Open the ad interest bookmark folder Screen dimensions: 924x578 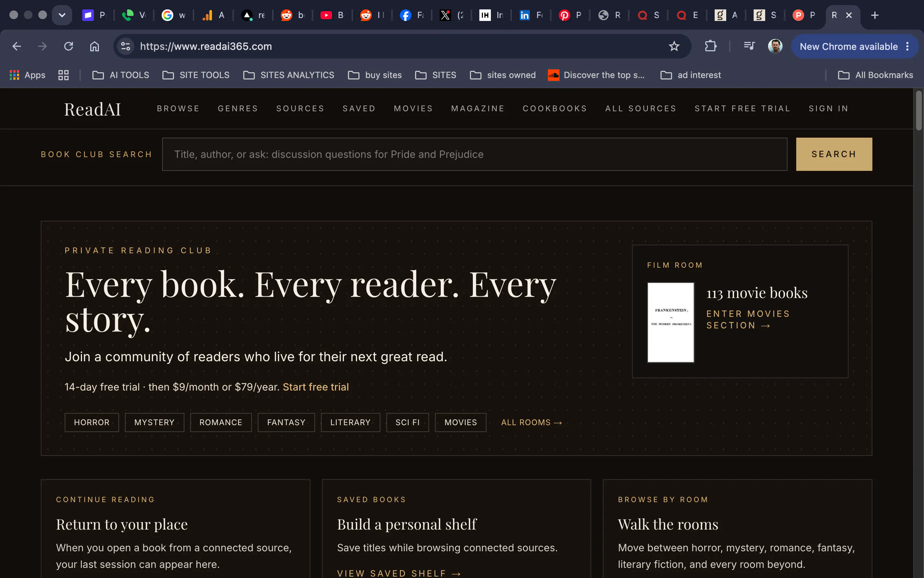[691, 75]
